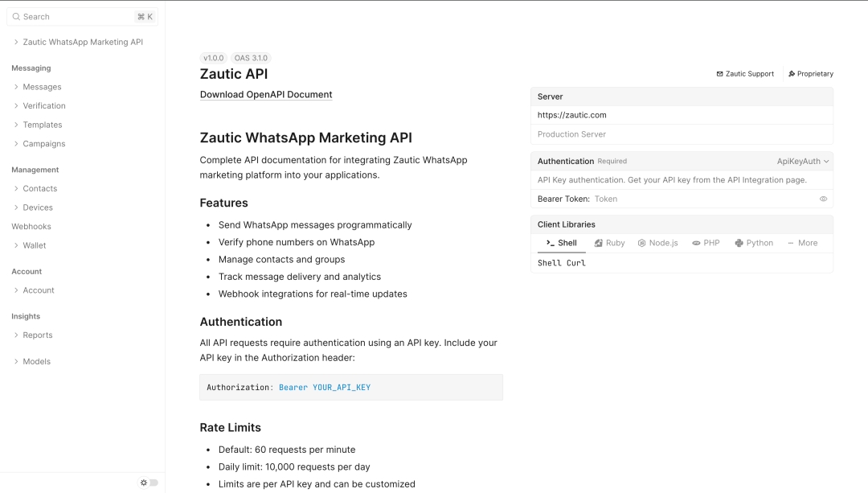Open the Reports sidebar item
Screen dimensions: 868x493
point(38,335)
